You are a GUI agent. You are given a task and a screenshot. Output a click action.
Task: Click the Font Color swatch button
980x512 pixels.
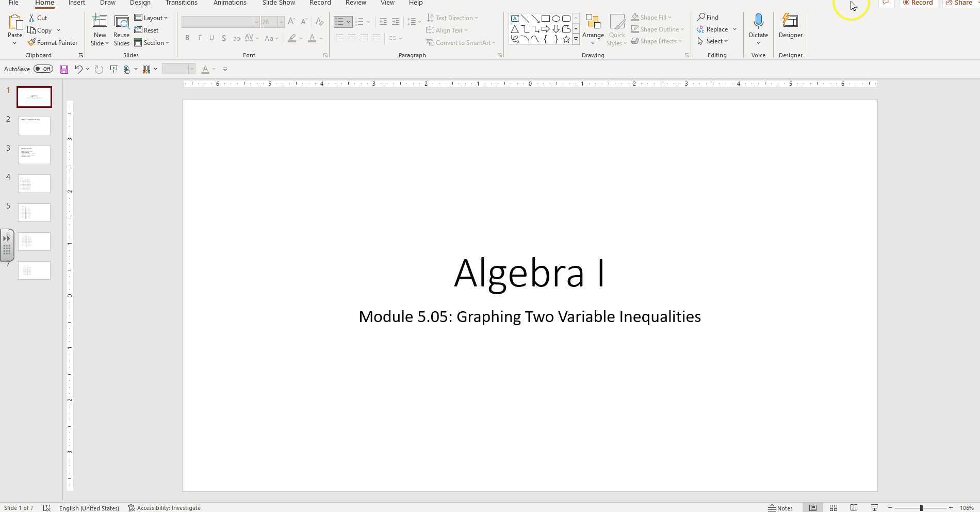tap(312, 38)
